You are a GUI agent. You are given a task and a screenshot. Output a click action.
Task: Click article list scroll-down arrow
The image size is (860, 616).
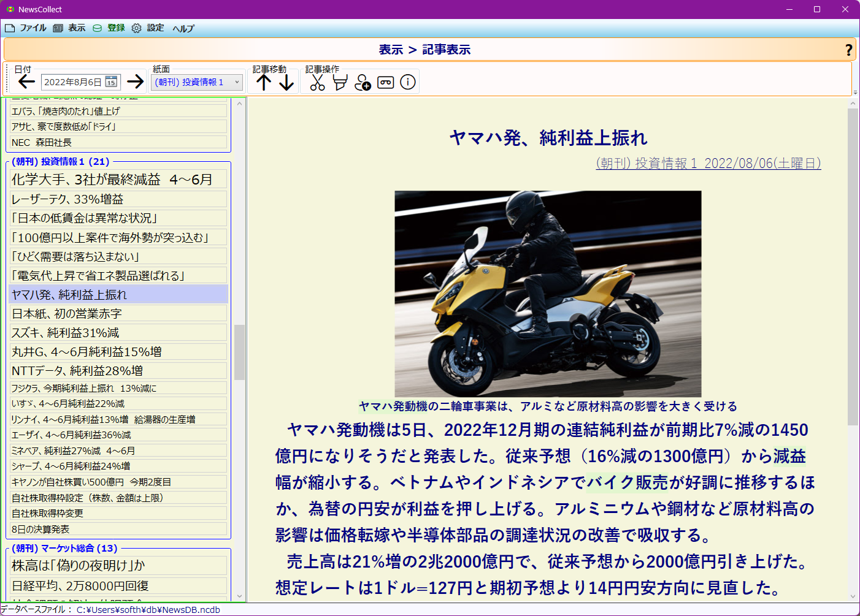point(239,596)
